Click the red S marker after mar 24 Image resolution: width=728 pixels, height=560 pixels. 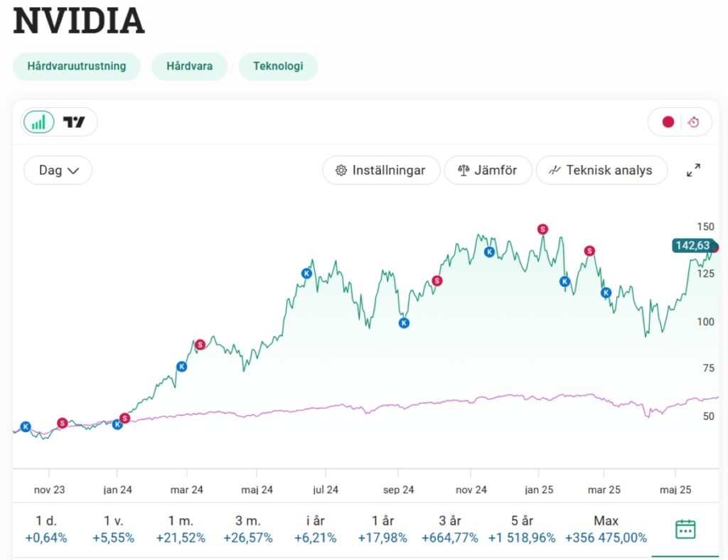200,345
